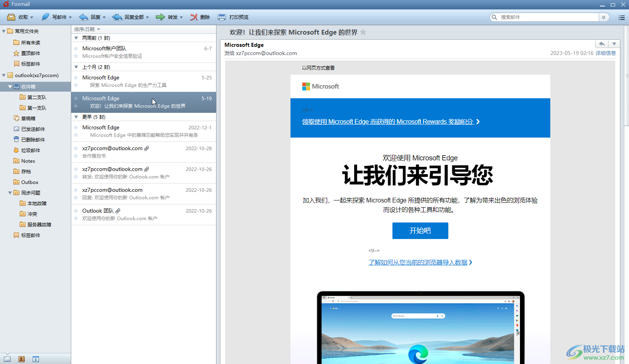Click the Microsoft logo in email body
The width and height of the screenshot is (629, 364).
(x=320, y=86)
